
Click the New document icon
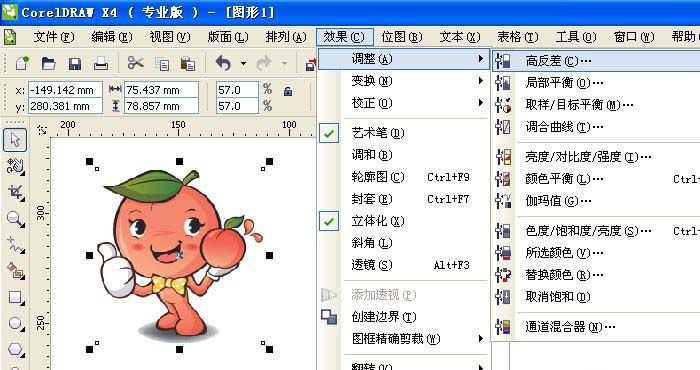pos(22,64)
